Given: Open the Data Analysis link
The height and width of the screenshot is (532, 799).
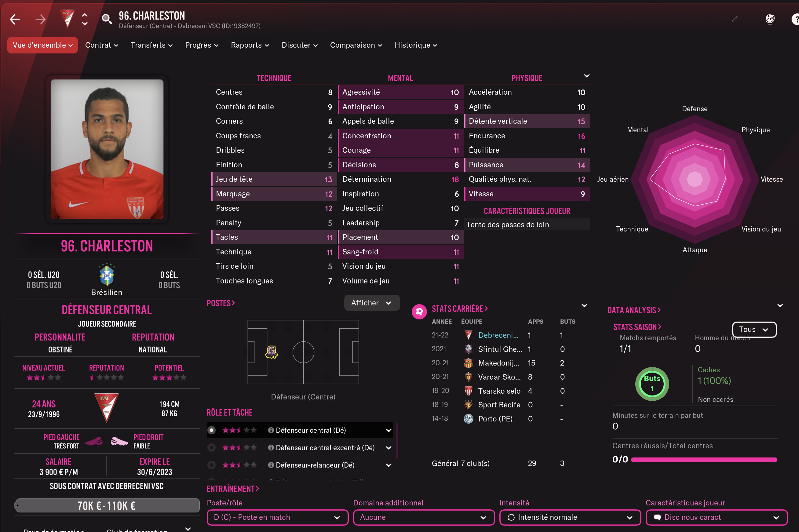Looking at the screenshot, I should (x=634, y=310).
